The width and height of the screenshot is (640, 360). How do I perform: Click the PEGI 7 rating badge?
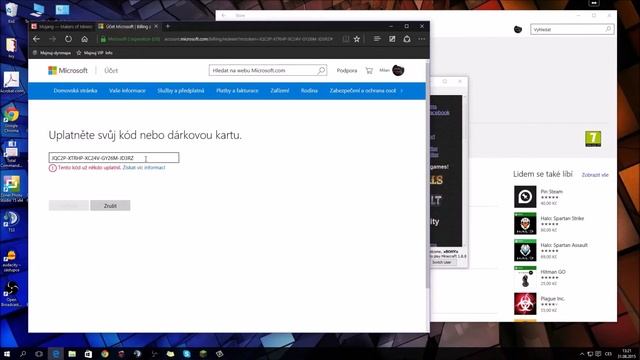point(593,139)
